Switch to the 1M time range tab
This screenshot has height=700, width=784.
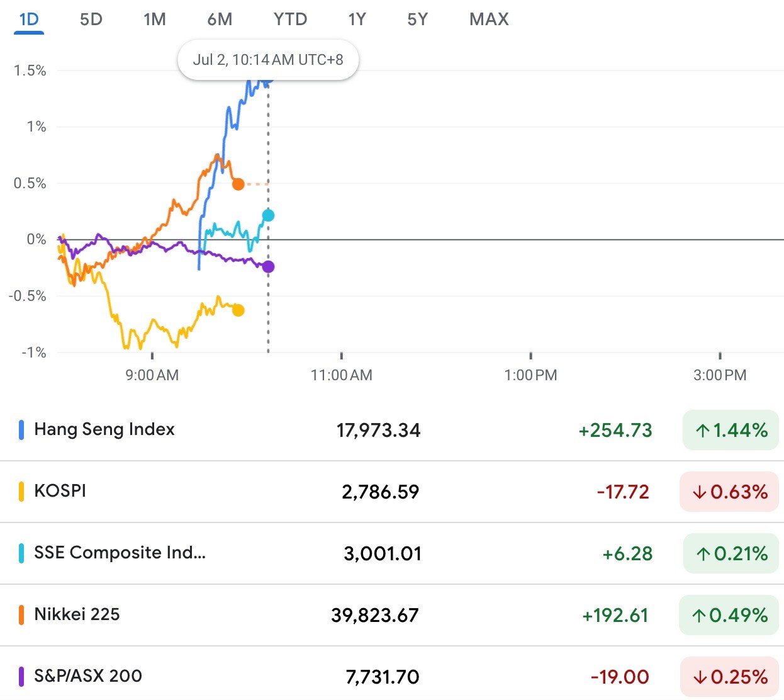(155, 20)
